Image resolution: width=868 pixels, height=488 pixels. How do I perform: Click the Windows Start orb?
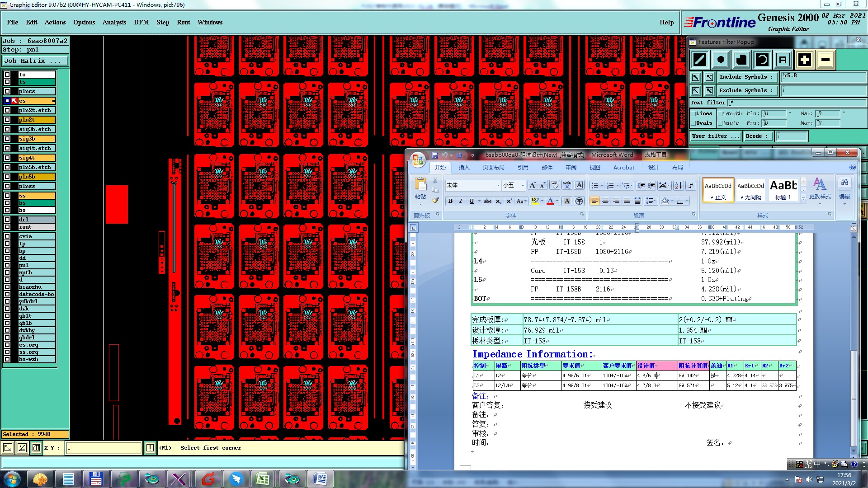point(12,479)
